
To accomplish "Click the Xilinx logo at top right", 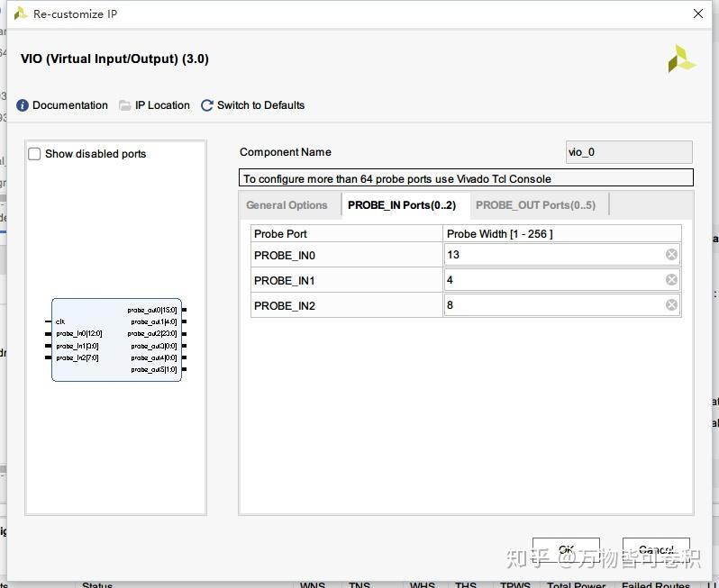I will click(x=681, y=59).
